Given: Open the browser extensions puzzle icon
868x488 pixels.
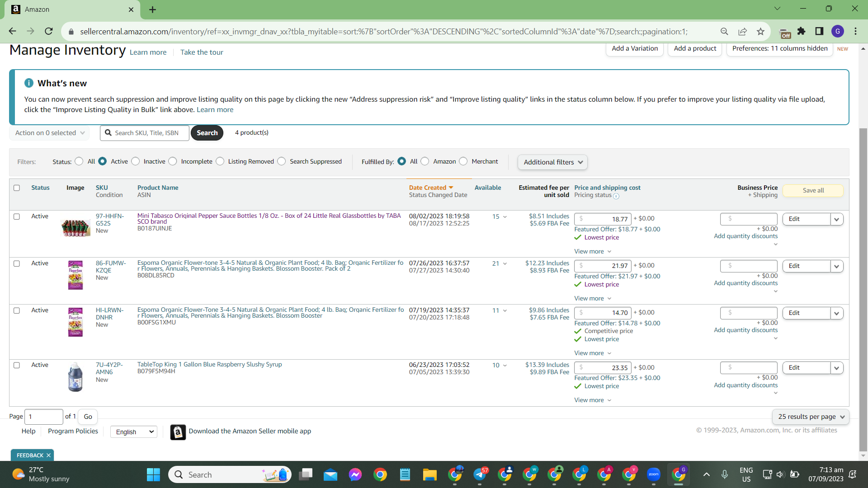Looking at the screenshot, I should (802, 31).
